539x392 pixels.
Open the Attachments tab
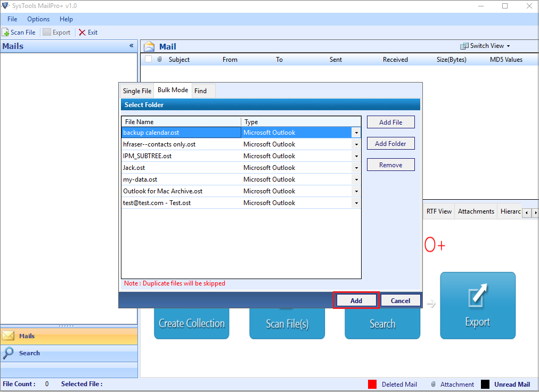point(476,211)
